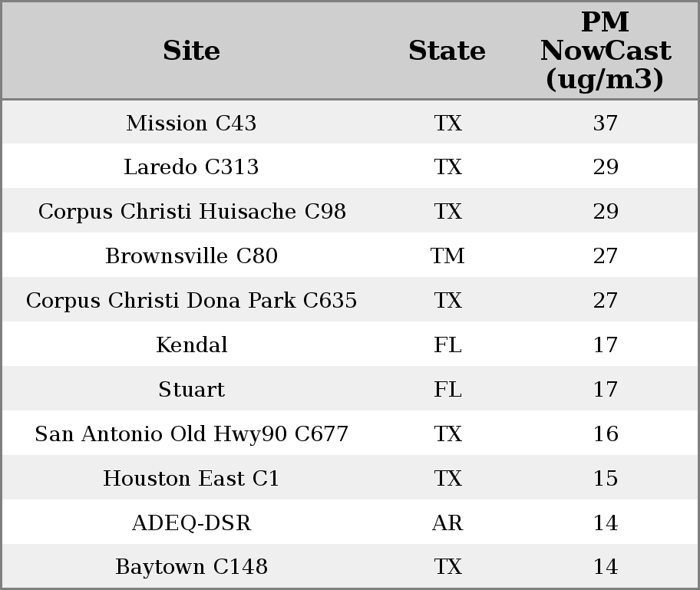The width and height of the screenshot is (700, 590).
Task: Select the Baytown C148 site cell
Action: 191,567
